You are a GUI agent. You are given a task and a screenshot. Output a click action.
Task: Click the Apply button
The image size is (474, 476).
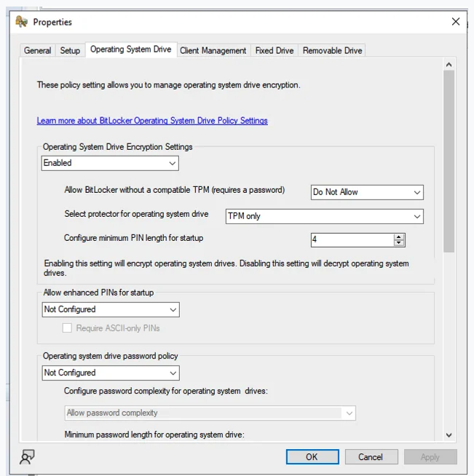pyautogui.click(x=430, y=456)
